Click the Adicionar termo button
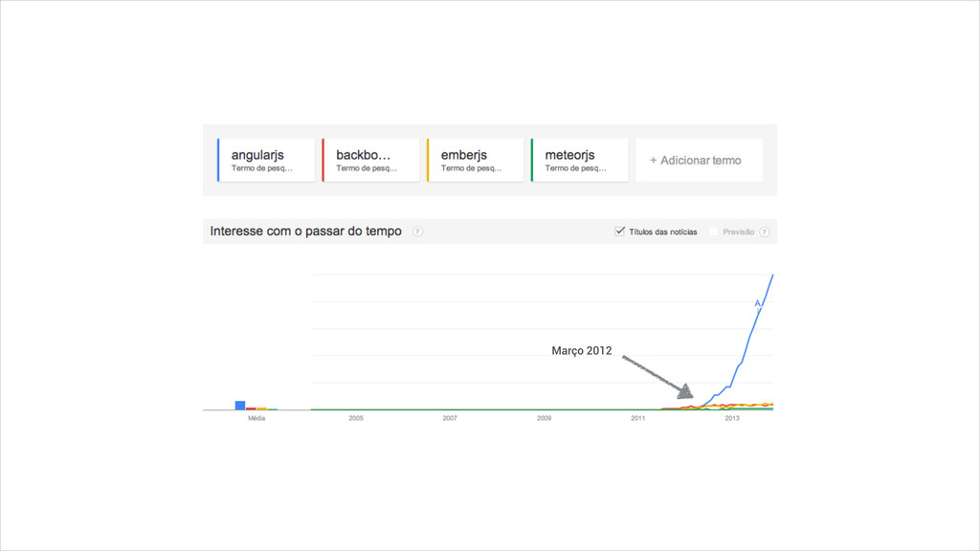980x551 pixels. click(699, 161)
